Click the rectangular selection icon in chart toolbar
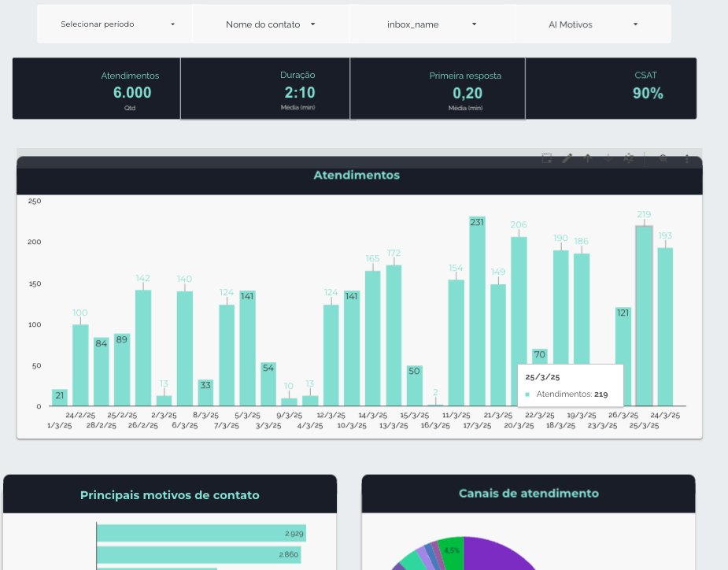This screenshot has width=728, height=570. pos(547,158)
